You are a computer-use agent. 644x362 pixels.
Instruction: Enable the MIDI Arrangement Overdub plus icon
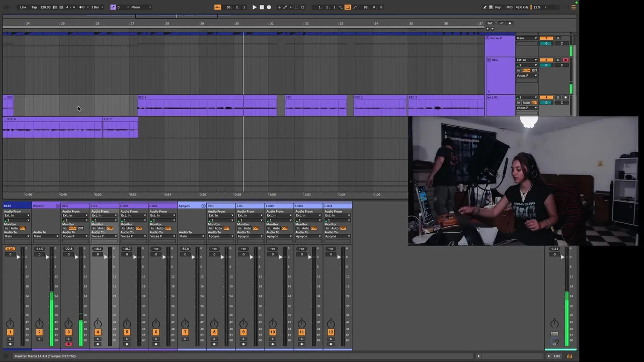pyautogui.click(x=279, y=7)
